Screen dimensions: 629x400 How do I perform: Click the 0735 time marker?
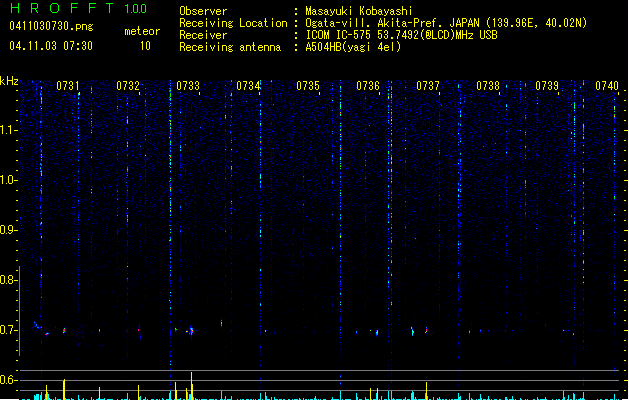click(x=308, y=86)
